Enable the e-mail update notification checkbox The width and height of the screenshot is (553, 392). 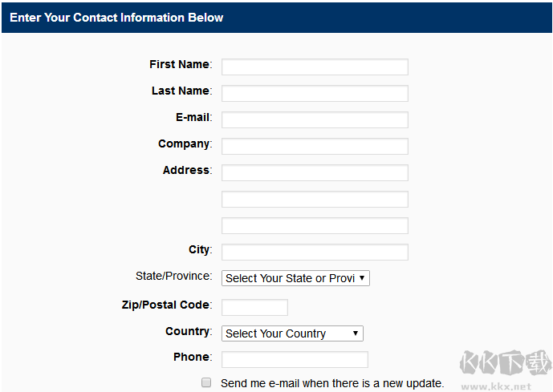tap(206, 383)
